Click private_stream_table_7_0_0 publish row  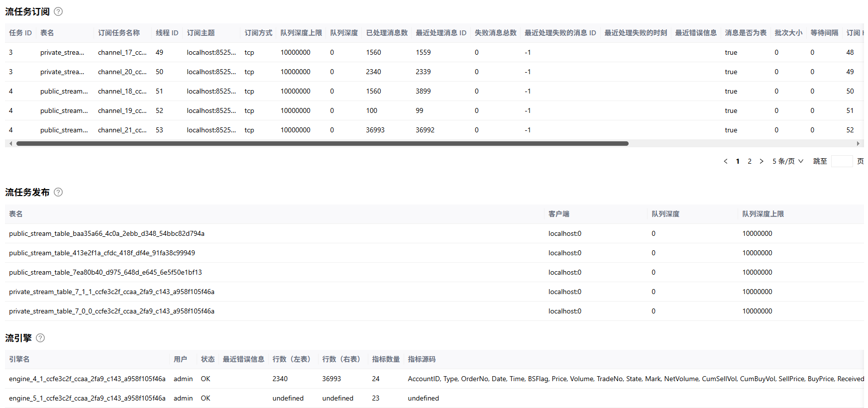(111, 311)
